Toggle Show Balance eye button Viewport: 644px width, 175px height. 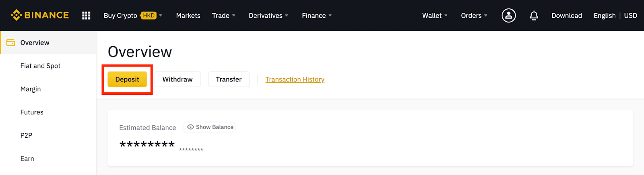210,127
